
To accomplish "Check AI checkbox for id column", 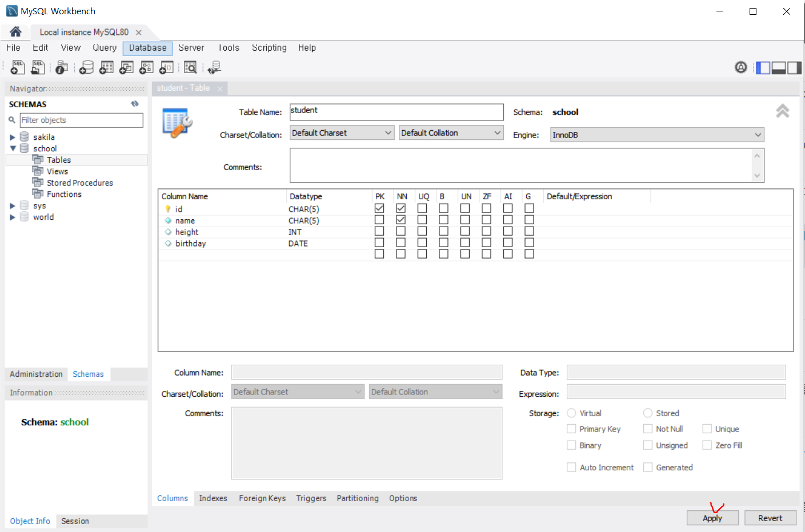I will [x=508, y=208].
